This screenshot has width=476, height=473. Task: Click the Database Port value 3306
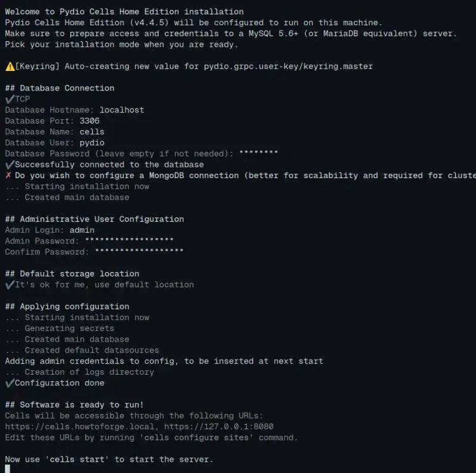pyautogui.click(x=89, y=121)
